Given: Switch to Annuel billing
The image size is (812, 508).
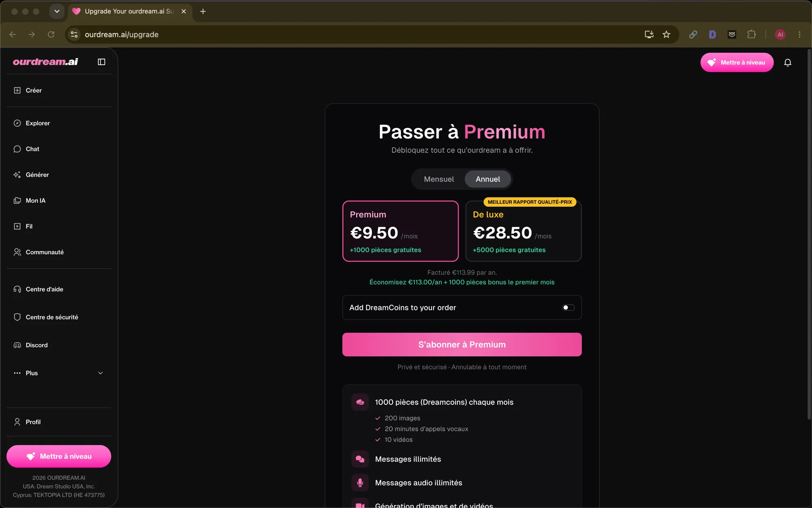Looking at the screenshot, I should tap(488, 179).
